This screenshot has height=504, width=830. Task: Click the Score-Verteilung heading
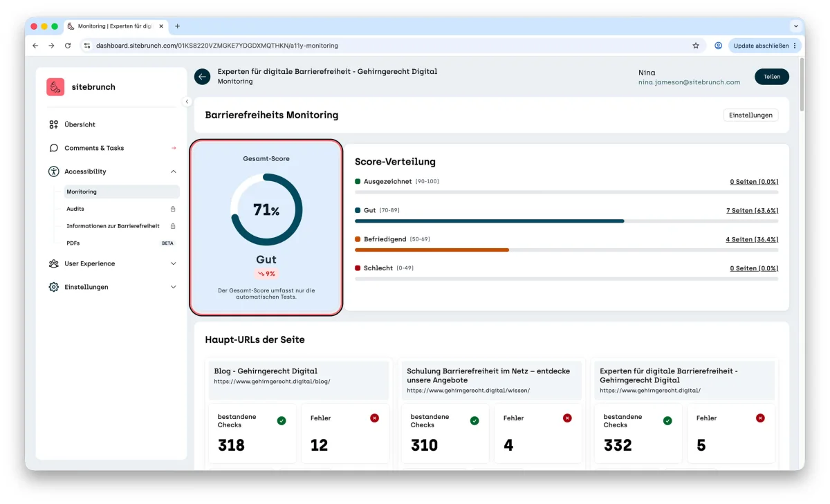pyautogui.click(x=395, y=162)
